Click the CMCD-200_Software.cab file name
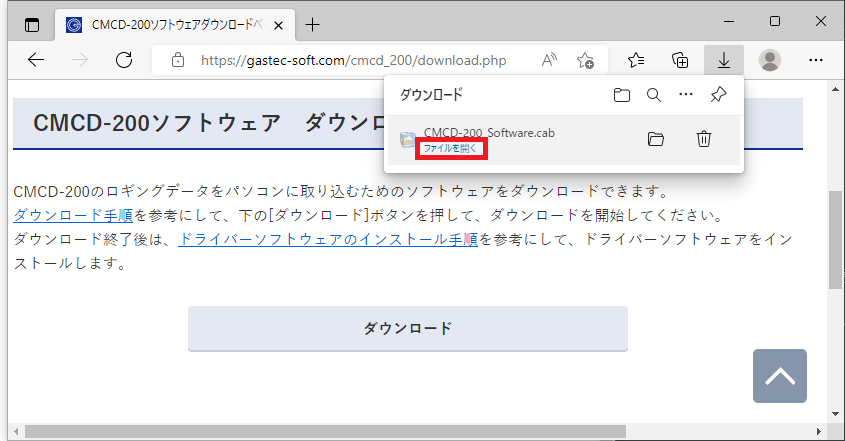Image resolution: width=845 pixels, height=441 pixels. 489,133
